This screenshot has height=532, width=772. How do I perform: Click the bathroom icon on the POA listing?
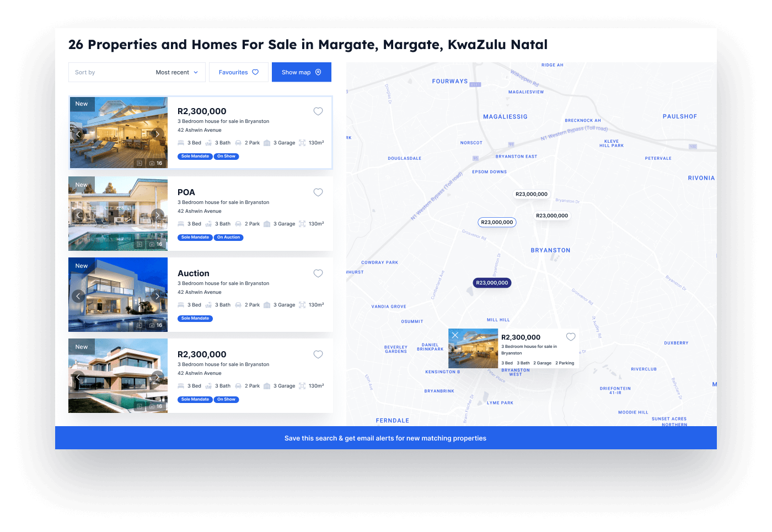pos(208,223)
